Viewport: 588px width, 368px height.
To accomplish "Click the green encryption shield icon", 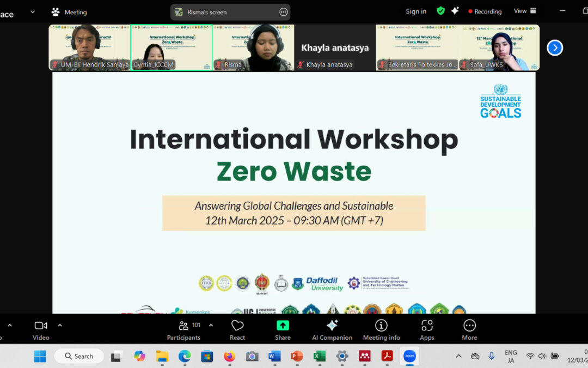I will pyautogui.click(x=440, y=11).
